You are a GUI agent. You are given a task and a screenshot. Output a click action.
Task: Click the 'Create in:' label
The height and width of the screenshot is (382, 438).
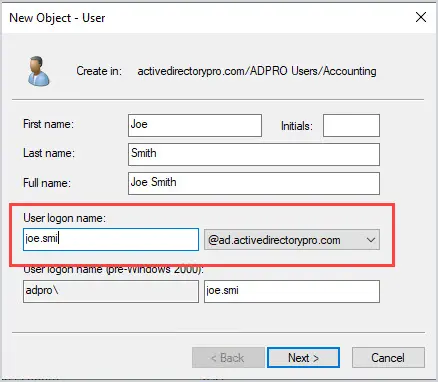pyautogui.click(x=99, y=71)
